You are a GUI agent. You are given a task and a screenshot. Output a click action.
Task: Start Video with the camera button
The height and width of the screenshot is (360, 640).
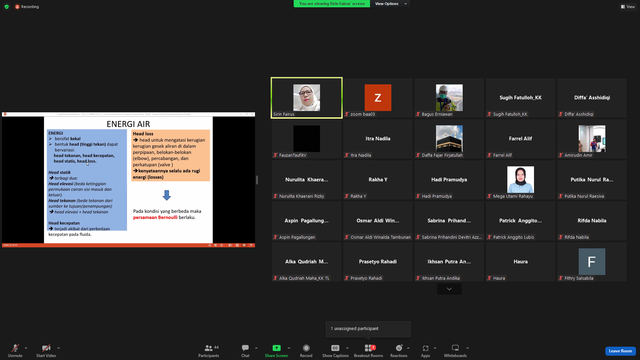pyautogui.click(x=46, y=350)
